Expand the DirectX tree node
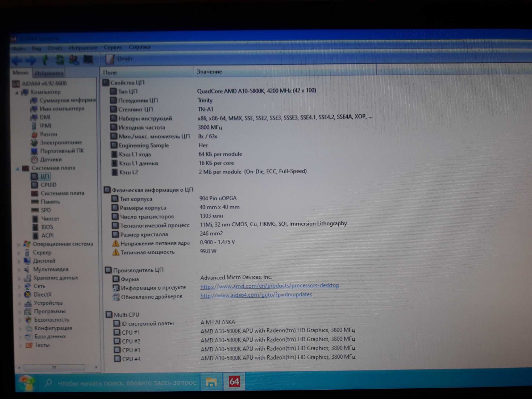Screen dimensions: 532x399 point(19,295)
